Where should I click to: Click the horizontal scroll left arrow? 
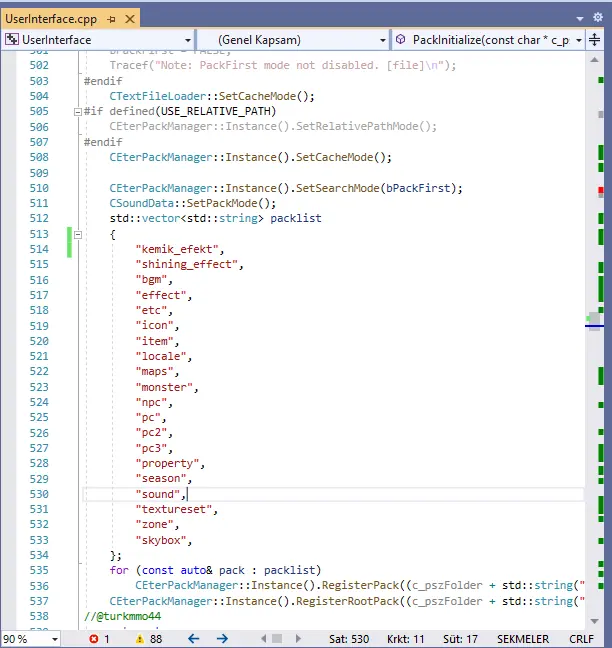click(x=264, y=639)
